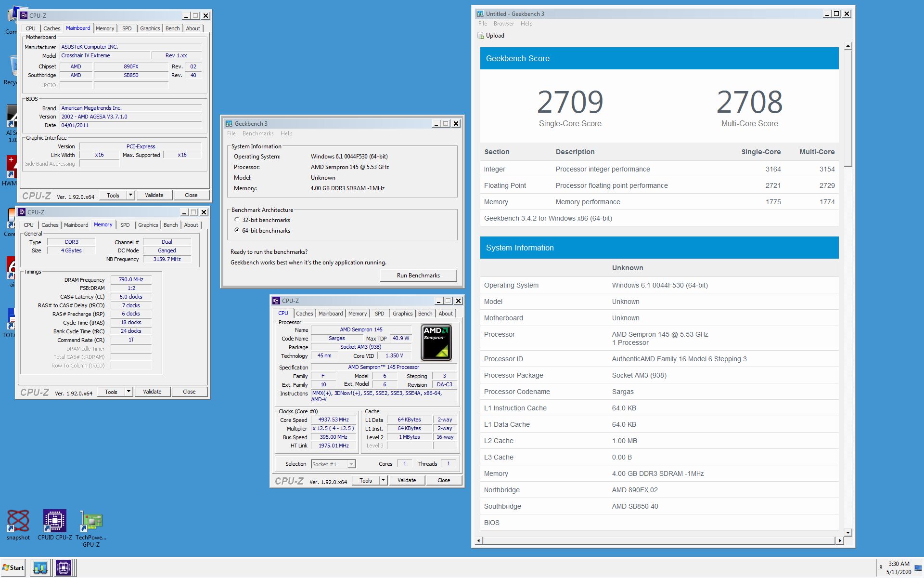Click the CPU-Z CPU window title icon
Screen dimensions: 924x578
(x=276, y=301)
